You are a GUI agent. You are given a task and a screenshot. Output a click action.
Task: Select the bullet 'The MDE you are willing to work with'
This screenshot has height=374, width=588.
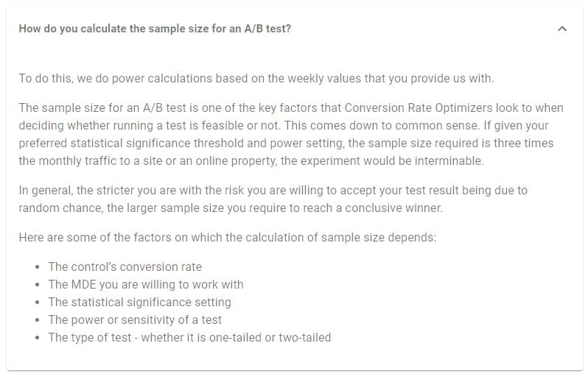pos(145,284)
